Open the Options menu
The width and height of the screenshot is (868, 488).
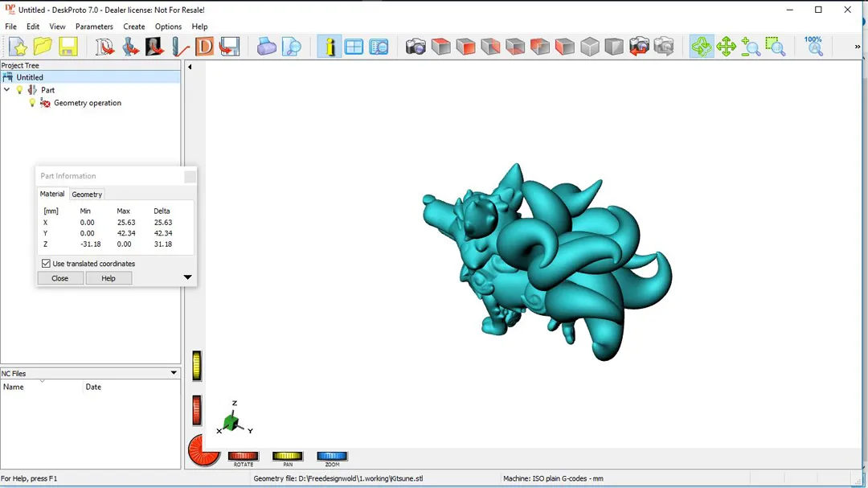[168, 27]
